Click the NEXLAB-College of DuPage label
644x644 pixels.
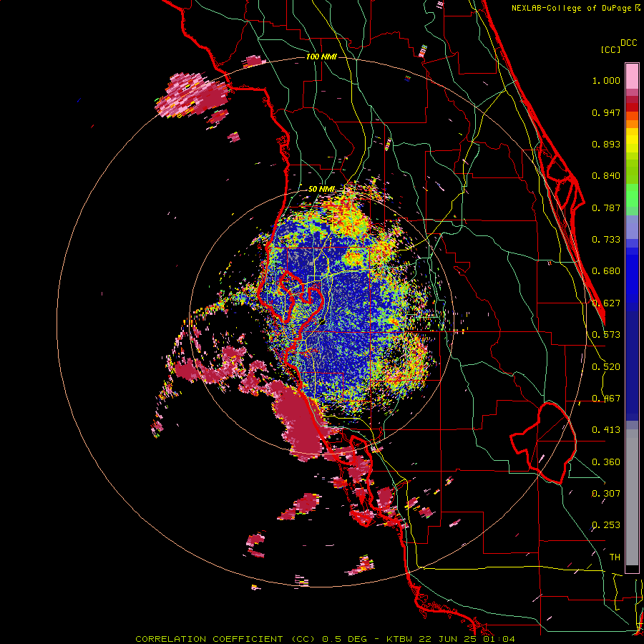(x=573, y=8)
